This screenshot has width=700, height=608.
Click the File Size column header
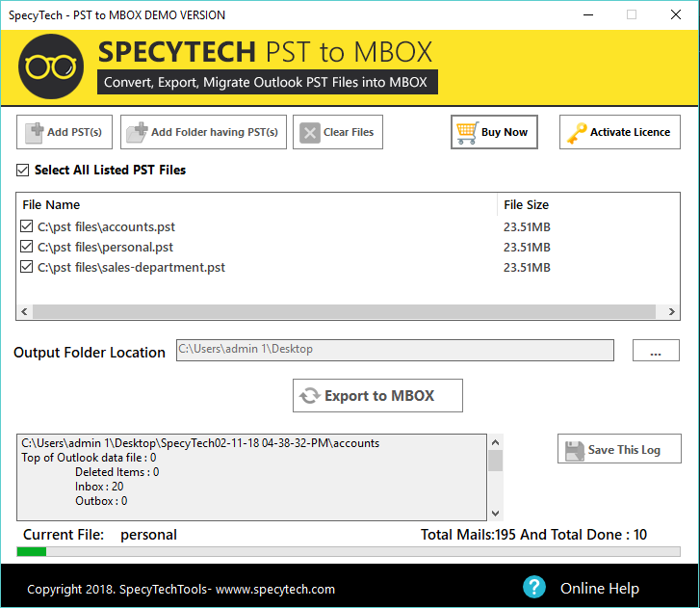tap(527, 204)
